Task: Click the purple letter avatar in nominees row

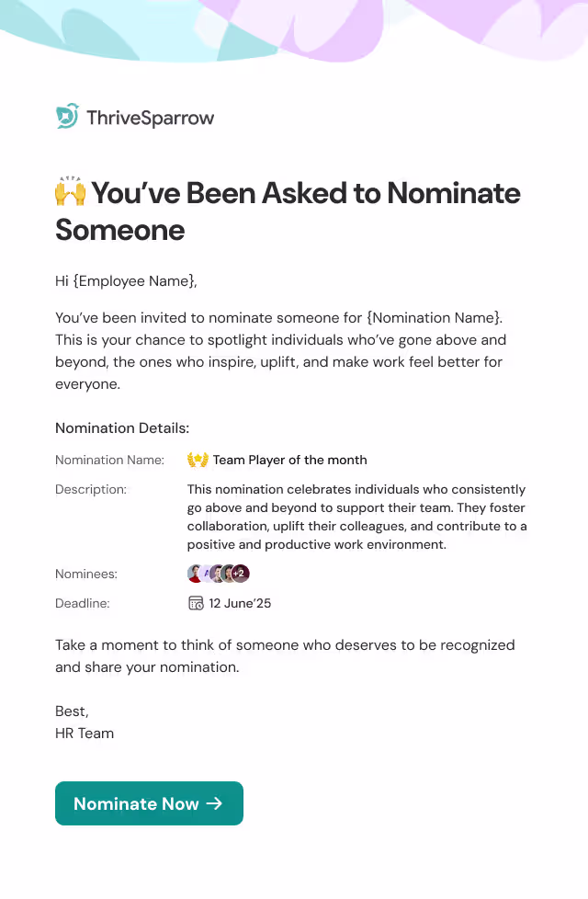Action: click(207, 573)
